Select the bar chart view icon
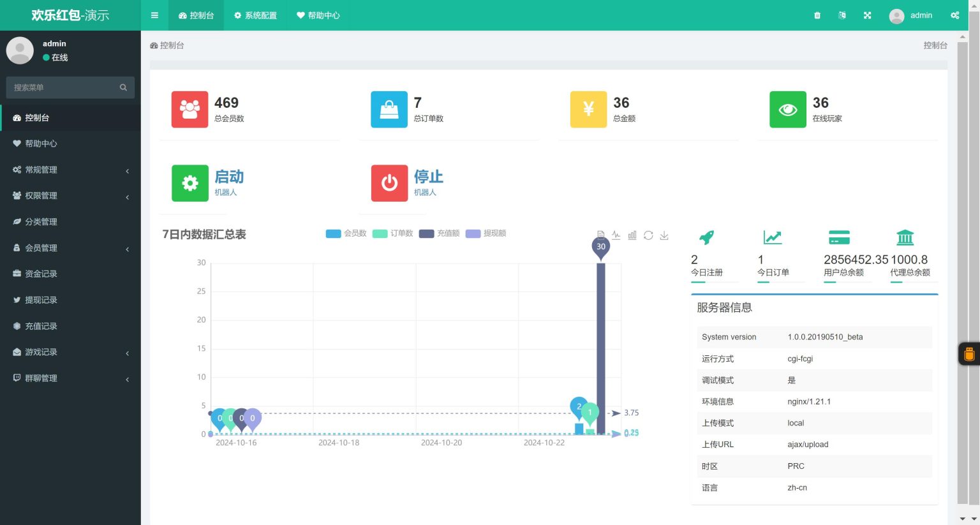The image size is (980, 525). pyautogui.click(x=632, y=235)
